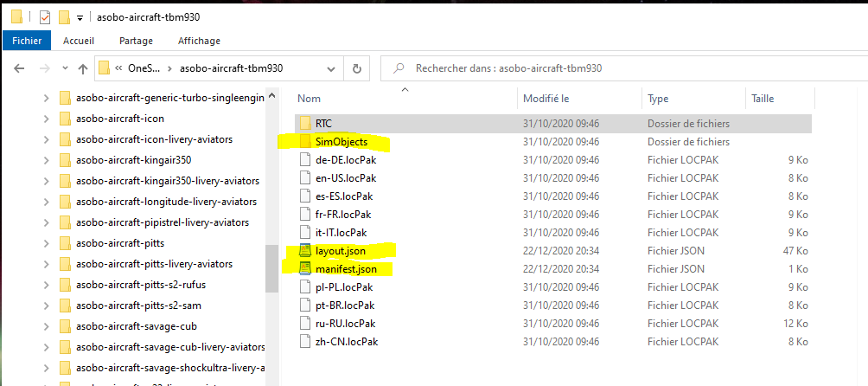
Task: Select asobo-aircraft-icon folder icon in tree
Action: pyautogui.click(x=66, y=119)
